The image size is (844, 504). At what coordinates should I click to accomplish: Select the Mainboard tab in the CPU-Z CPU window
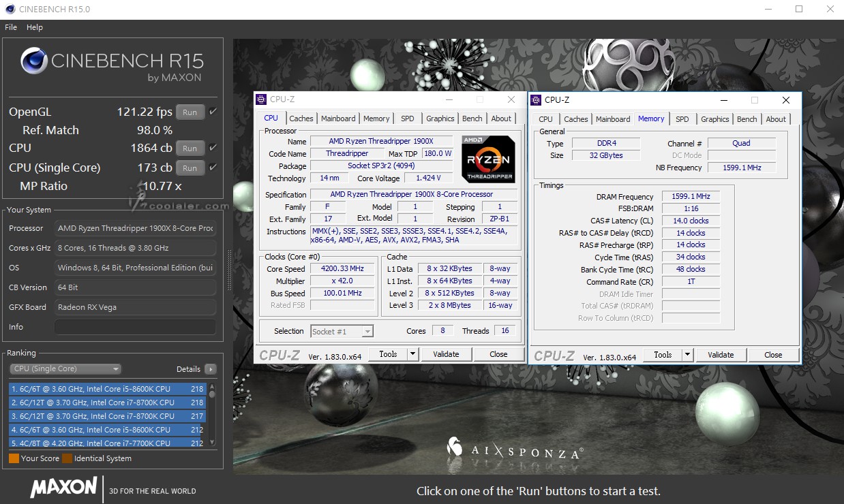coord(338,119)
